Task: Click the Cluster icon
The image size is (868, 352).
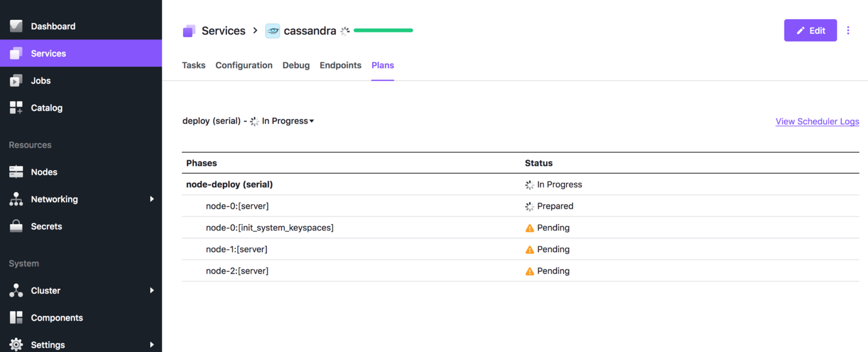Action: click(x=16, y=290)
